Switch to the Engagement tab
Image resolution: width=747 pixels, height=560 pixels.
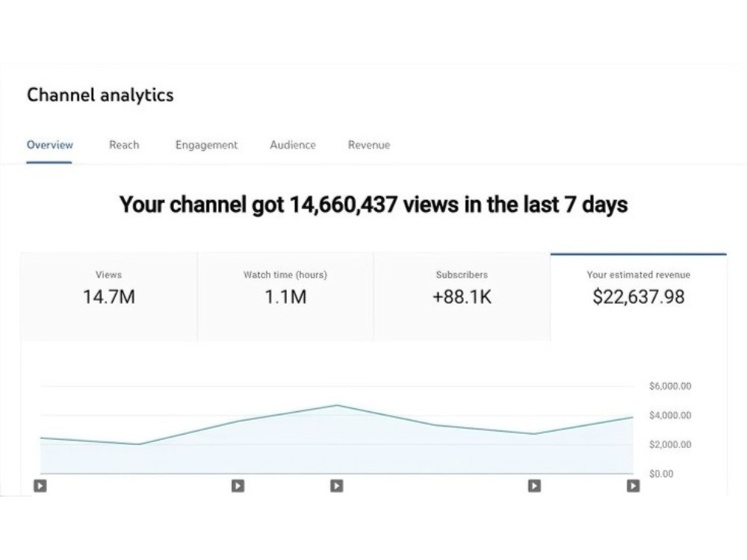[x=206, y=145]
